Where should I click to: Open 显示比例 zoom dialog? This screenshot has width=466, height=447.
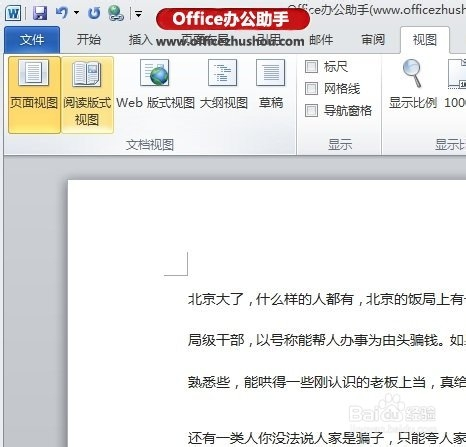413,85
